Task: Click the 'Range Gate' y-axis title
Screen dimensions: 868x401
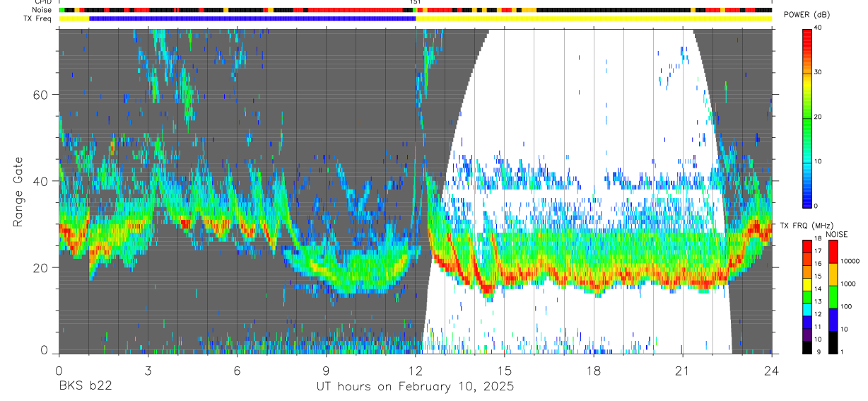Action: (x=18, y=192)
